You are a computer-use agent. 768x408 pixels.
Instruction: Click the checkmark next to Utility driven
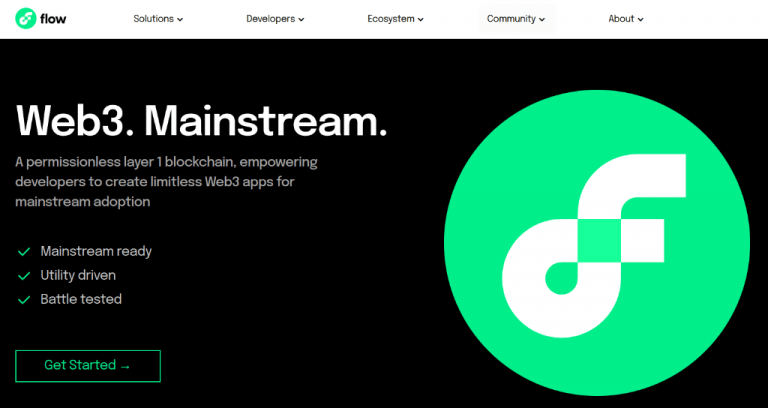[24, 275]
